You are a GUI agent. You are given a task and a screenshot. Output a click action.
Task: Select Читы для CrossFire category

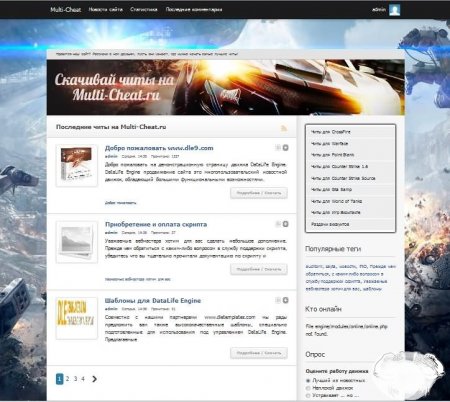(x=350, y=132)
